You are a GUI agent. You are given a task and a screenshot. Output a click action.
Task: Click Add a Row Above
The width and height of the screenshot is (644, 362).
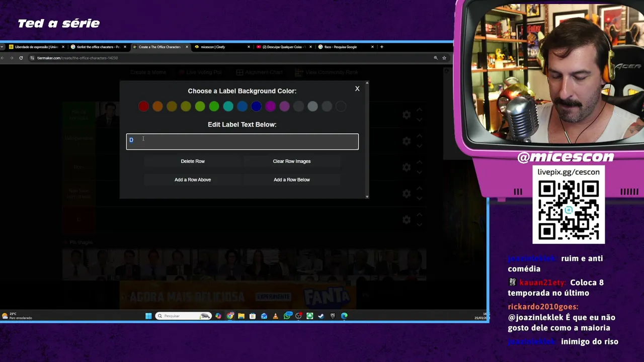click(x=193, y=179)
